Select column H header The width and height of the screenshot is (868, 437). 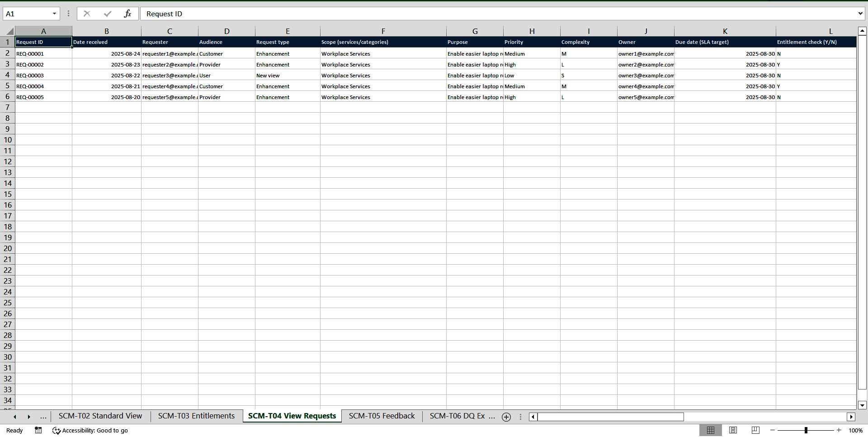click(x=532, y=31)
